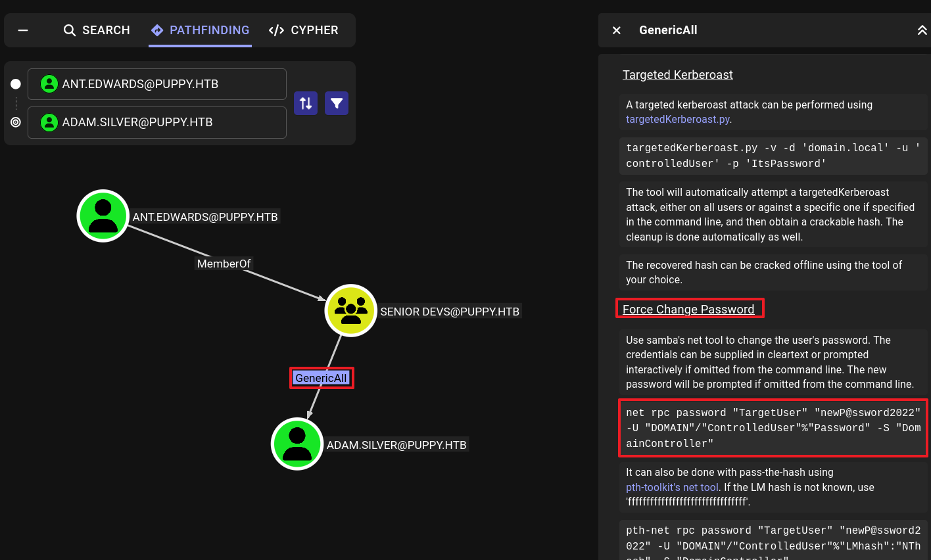This screenshot has height=560, width=931.
Task: Click the ADAM.SILVER user node icon in graph
Action: pos(297,444)
